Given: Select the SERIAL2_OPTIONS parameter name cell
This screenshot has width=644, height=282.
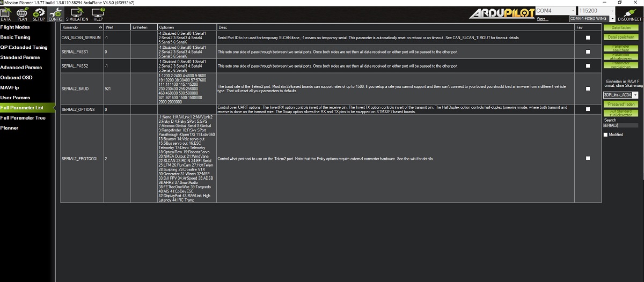Looking at the screenshot, I should [x=82, y=109].
